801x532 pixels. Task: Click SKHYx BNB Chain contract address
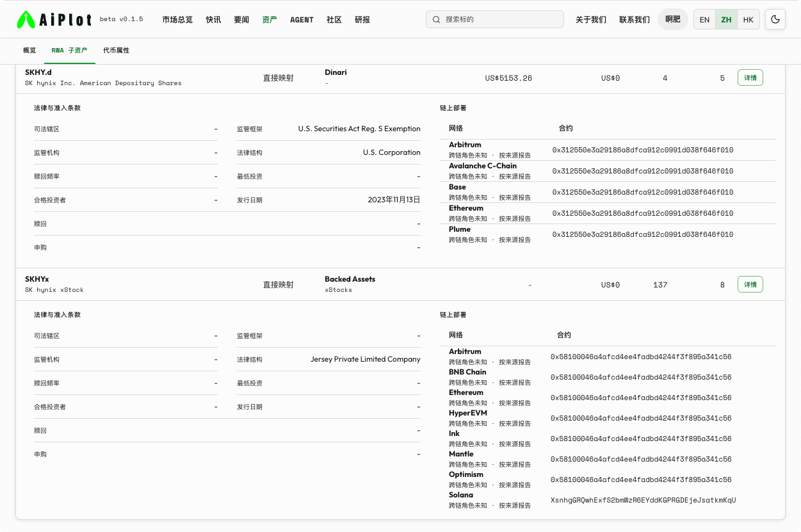click(x=641, y=377)
